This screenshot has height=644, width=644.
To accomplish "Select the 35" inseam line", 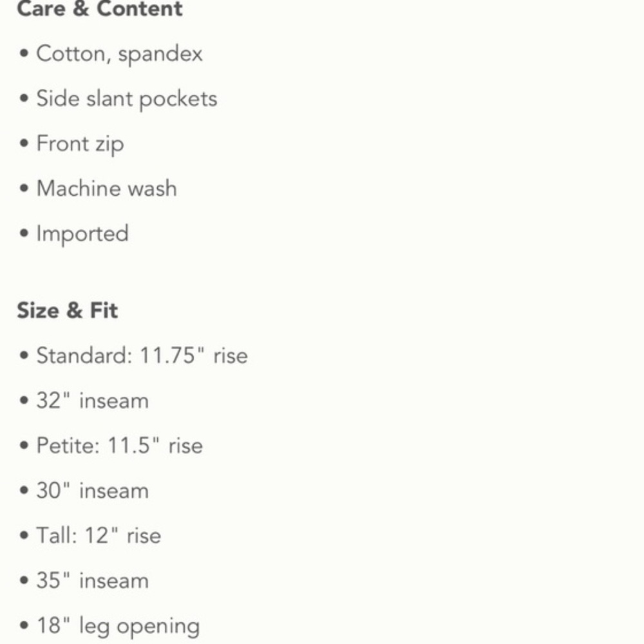I will (92, 581).
